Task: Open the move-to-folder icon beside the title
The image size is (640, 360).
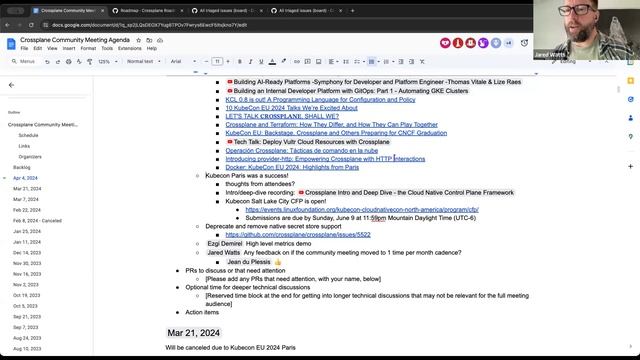Action: click(149, 40)
